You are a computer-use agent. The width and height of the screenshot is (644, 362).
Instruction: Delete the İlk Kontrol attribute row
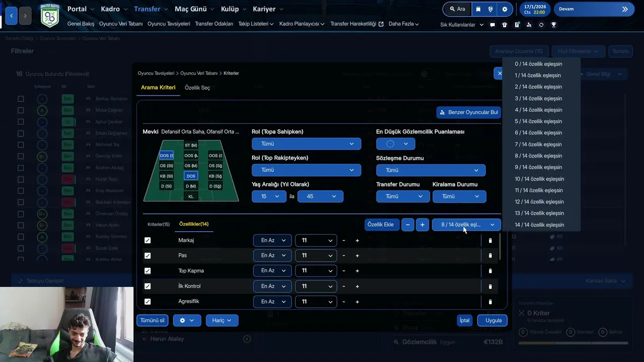(491, 287)
